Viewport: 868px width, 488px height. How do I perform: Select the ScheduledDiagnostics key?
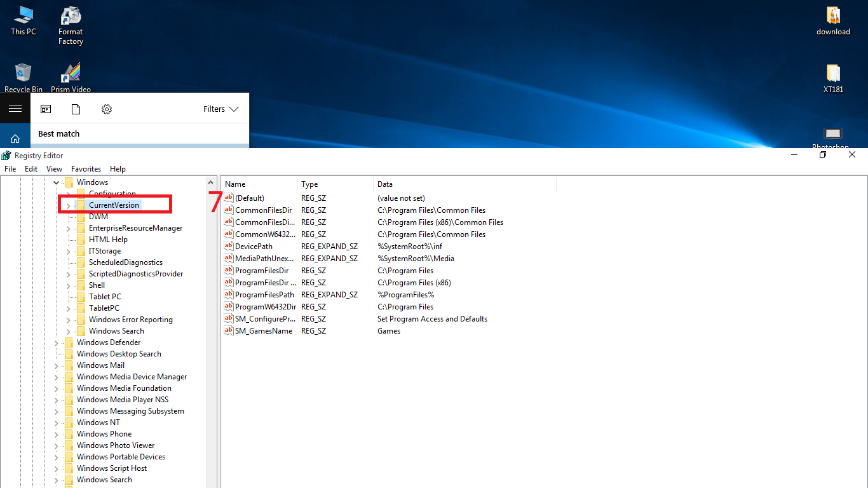(126, 262)
